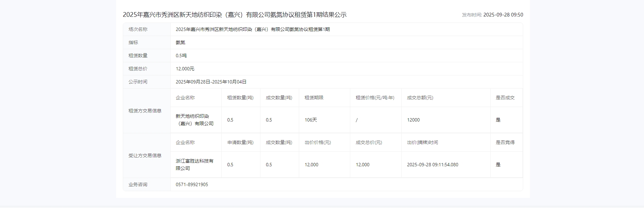Select the 12,000 出价价格 cell
This screenshot has width=644, height=208.
(311, 165)
